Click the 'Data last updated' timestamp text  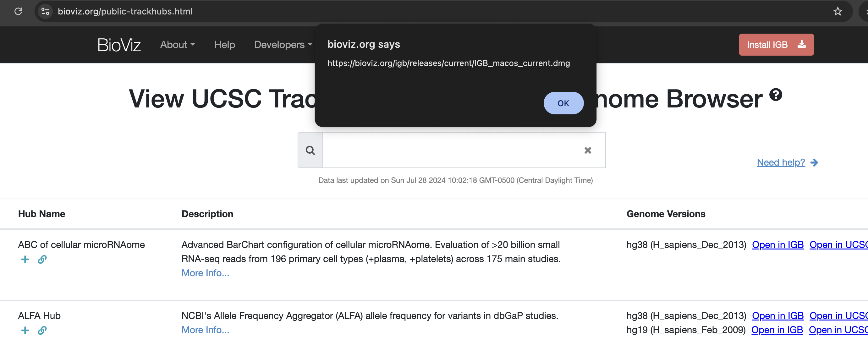coord(456,180)
